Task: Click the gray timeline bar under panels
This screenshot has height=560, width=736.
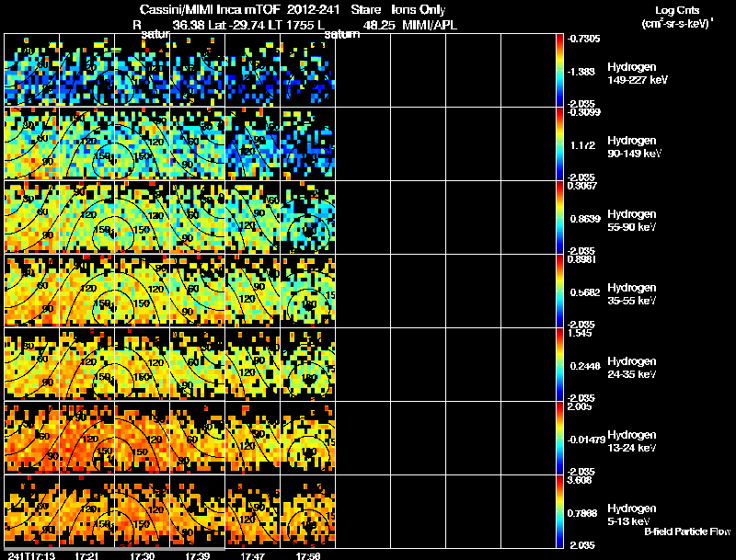Action: coord(114,549)
